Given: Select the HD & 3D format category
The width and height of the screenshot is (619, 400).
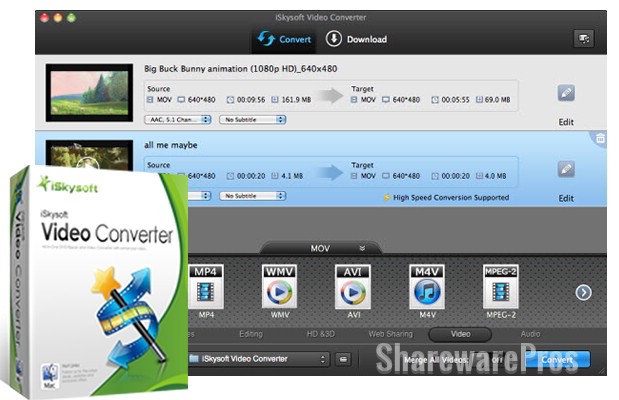Looking at the screenshot, I should (x=321, y=334).
